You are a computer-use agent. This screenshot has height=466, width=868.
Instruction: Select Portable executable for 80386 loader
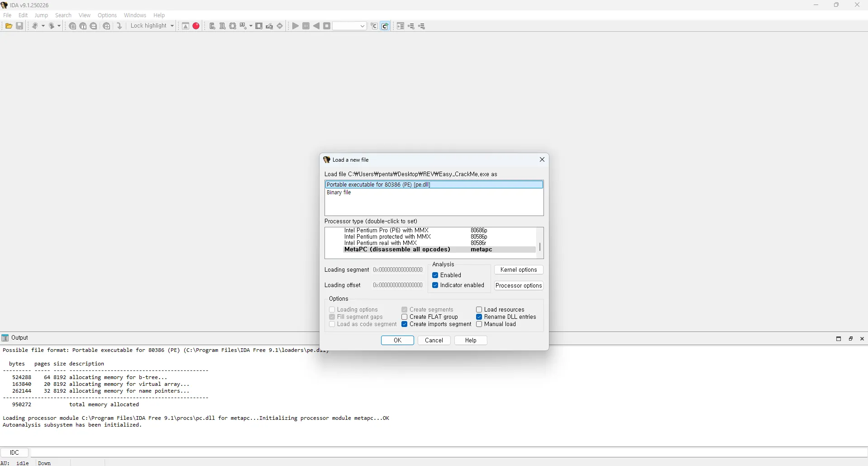(434, 185)
